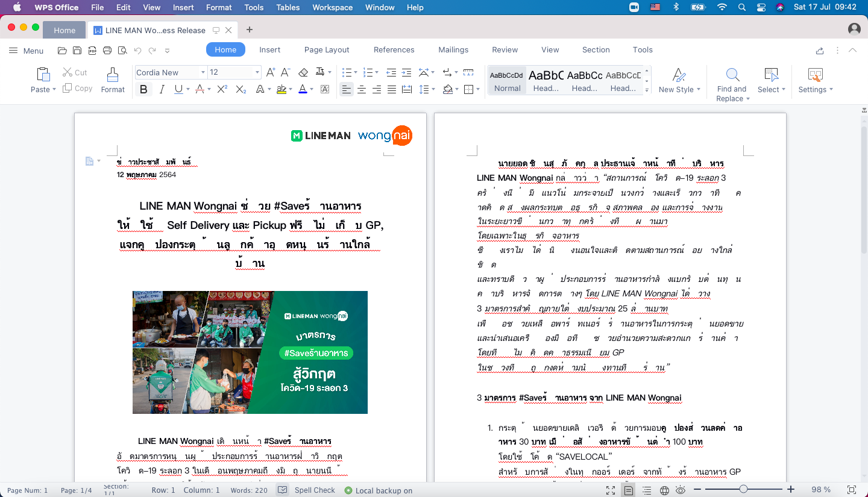Viewport: 868px width, 497px height.
Task: Open the References ribbon tab
Action: click(x=394, y=50)
